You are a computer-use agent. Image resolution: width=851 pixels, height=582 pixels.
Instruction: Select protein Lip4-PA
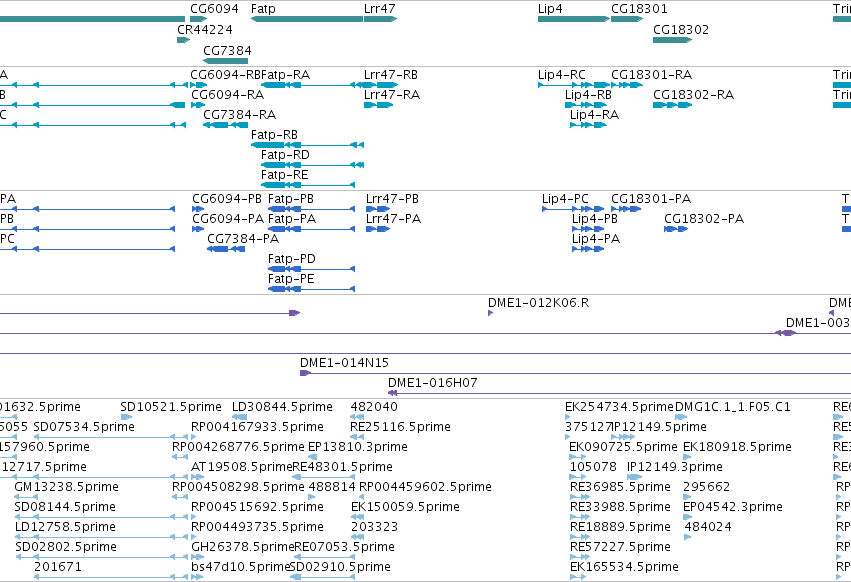click(596, 239)
